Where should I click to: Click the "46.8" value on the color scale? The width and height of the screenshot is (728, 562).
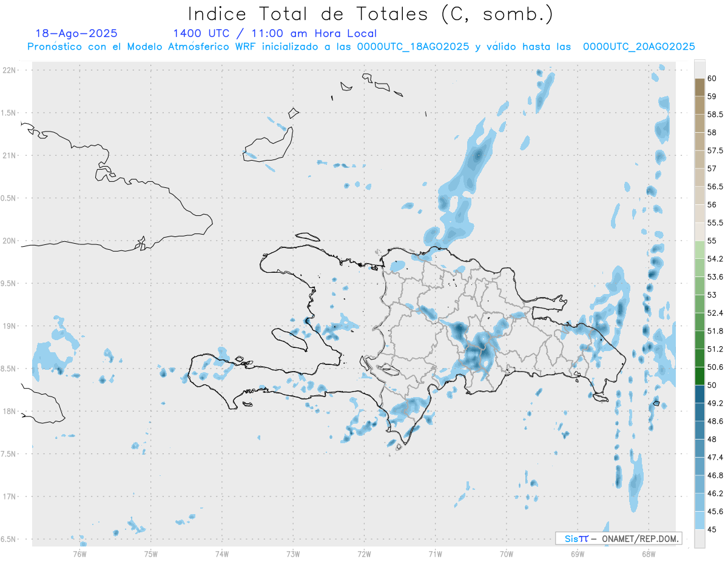coord(715,475)
